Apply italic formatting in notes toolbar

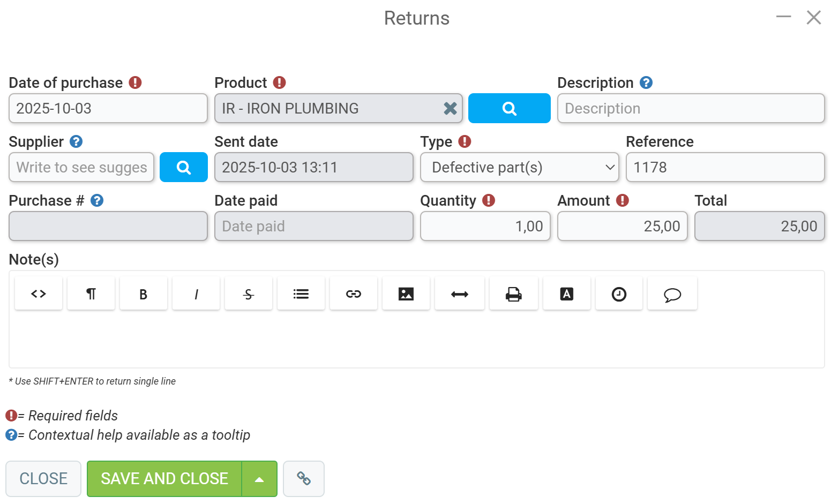[x=196, y=294]
